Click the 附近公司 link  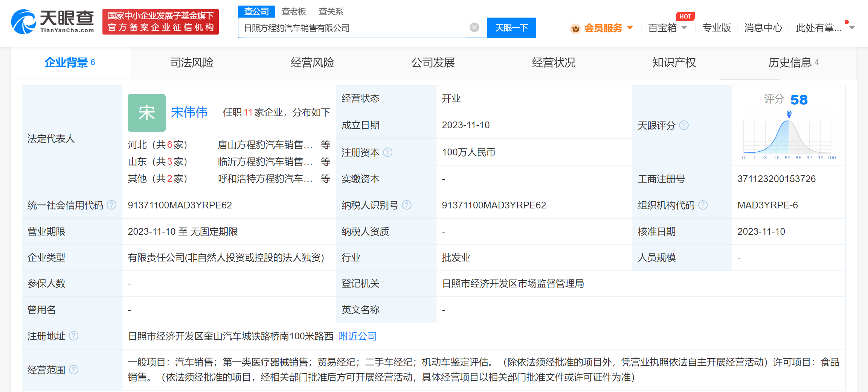click(358, 336)
